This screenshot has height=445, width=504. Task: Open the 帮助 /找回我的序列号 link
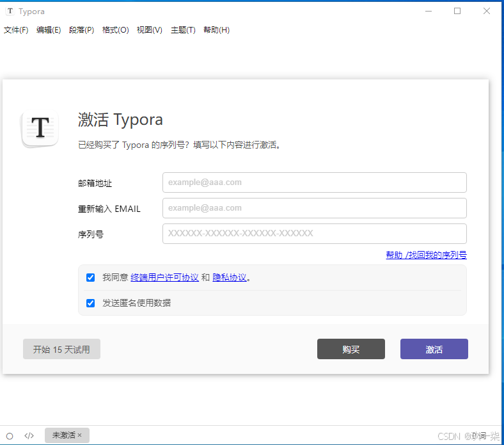pos(426,255)
